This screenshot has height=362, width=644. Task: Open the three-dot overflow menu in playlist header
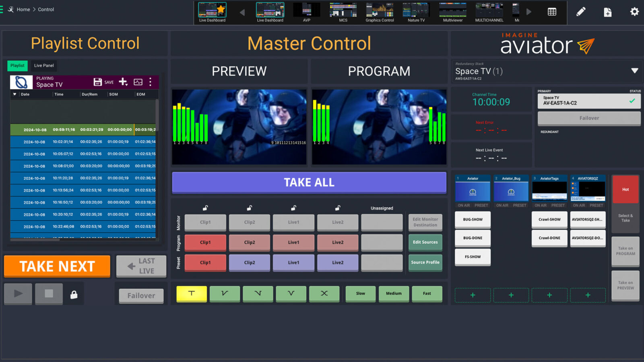pos(151,82)
